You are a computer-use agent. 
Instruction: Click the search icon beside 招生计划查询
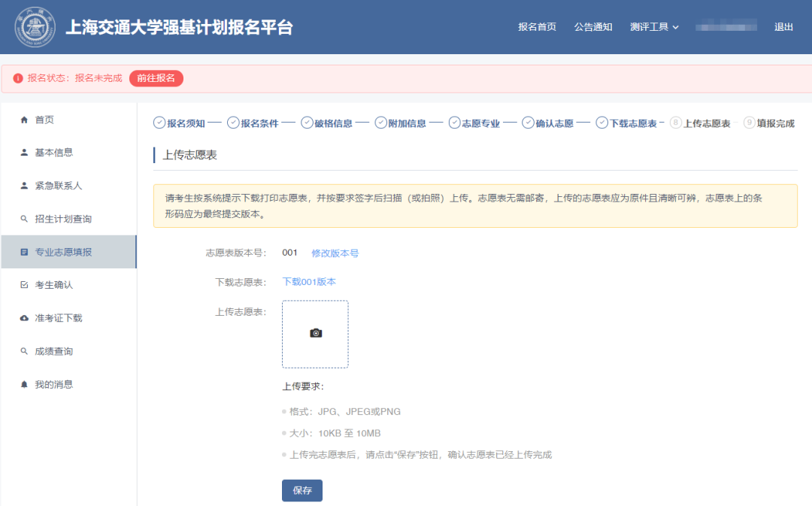(24, 219)
